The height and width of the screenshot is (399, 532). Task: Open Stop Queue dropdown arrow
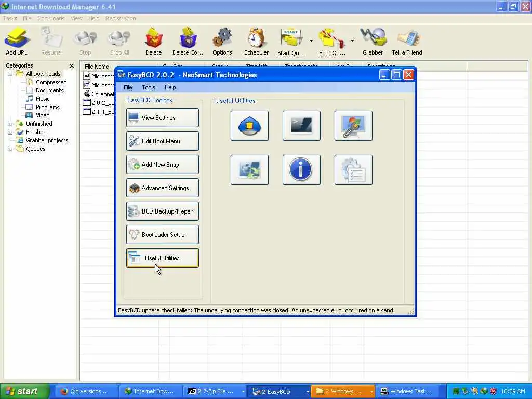point(352,41)
